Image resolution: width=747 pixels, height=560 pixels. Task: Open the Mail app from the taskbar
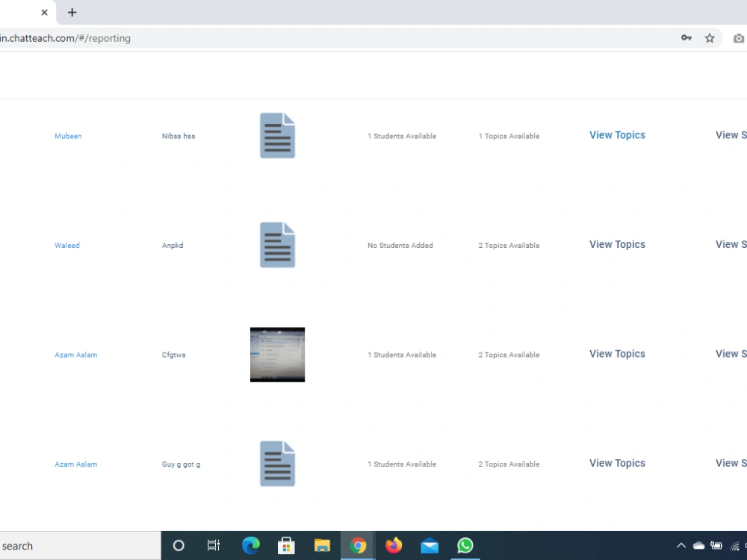coord(430,545)
